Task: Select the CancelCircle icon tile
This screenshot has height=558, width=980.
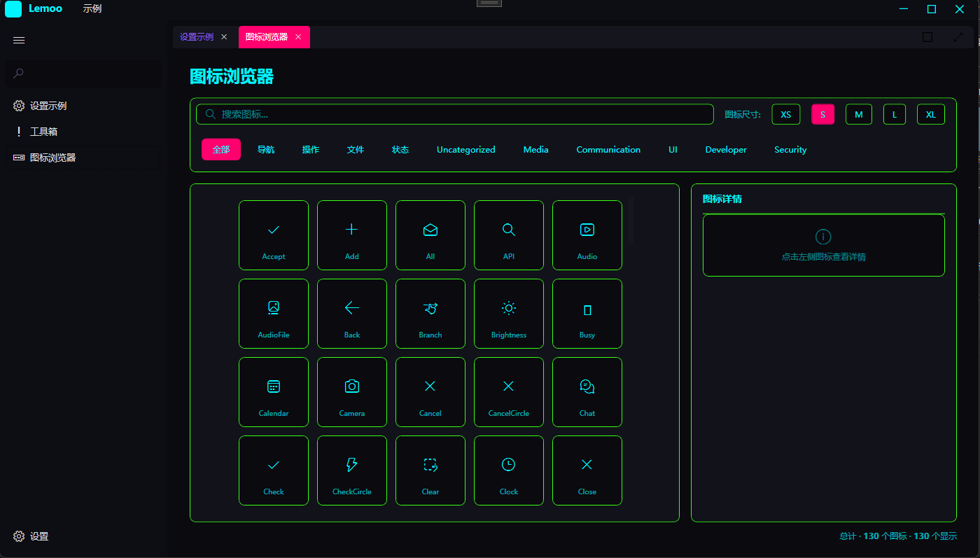Action: click(x=509, y=392)
